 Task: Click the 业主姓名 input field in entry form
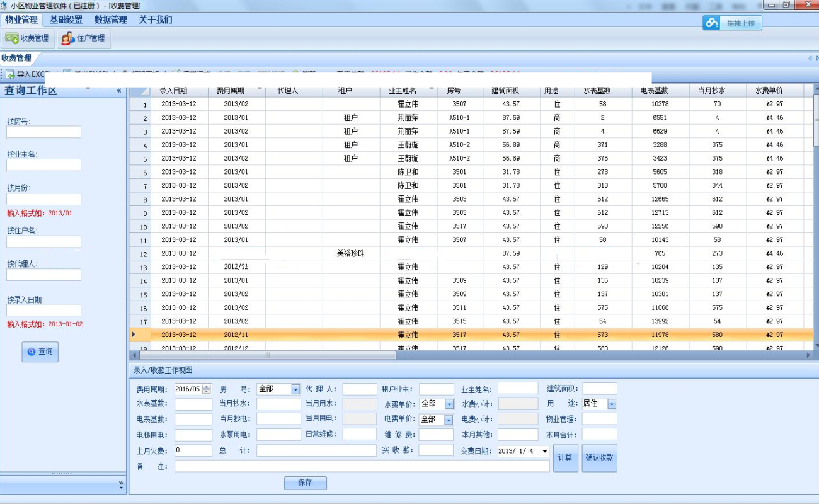(x=518, y=389)
